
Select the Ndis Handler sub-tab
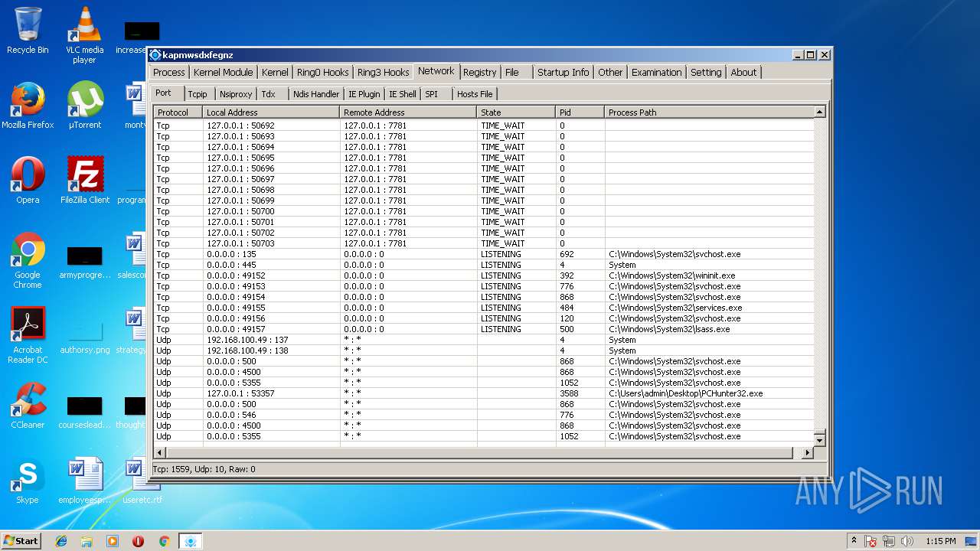click(x=316, y=94)
